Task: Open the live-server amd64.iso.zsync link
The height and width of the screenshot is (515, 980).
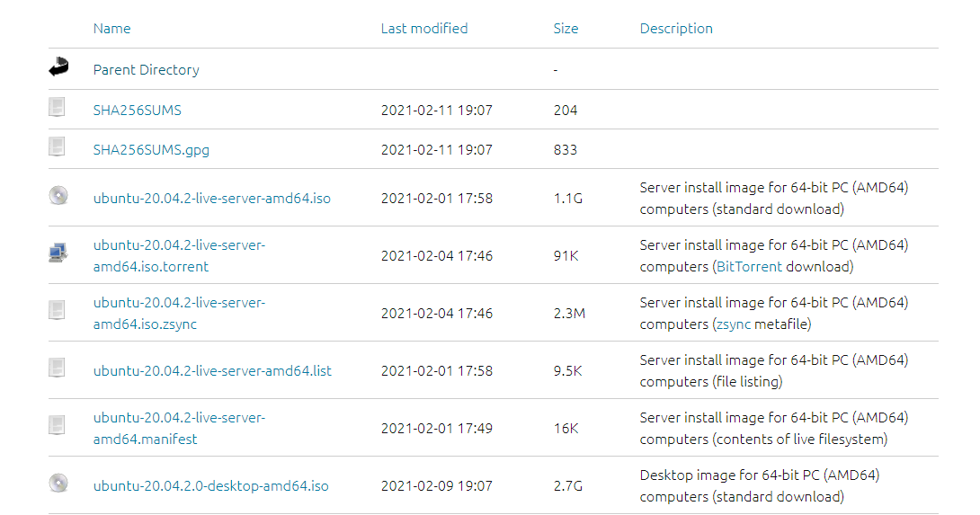Action: 180,313
